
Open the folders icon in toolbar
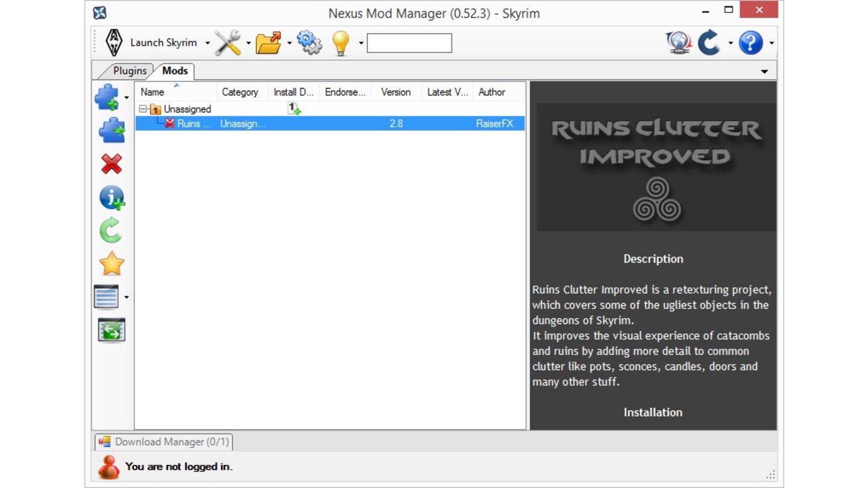pyautogui.click(x=269, y=43)
